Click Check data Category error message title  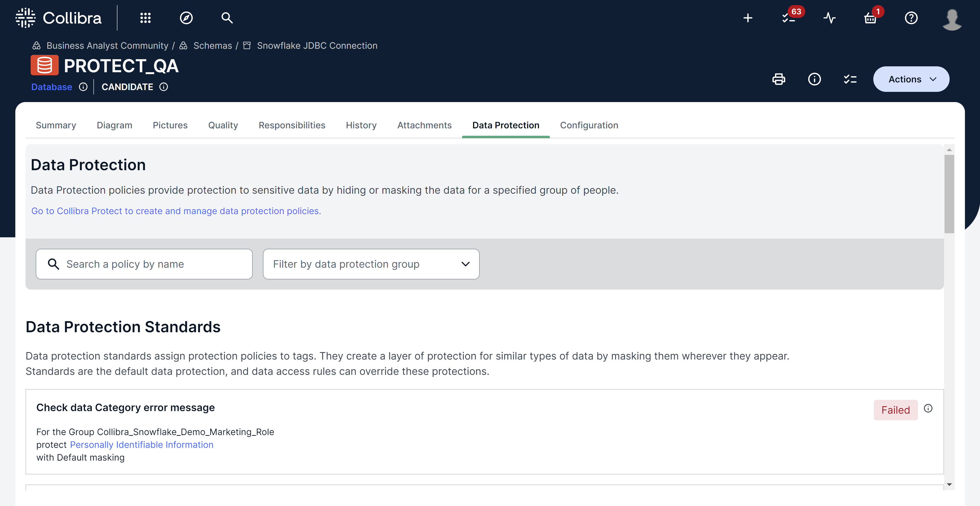pyautogui.click(x=126, y=408)
